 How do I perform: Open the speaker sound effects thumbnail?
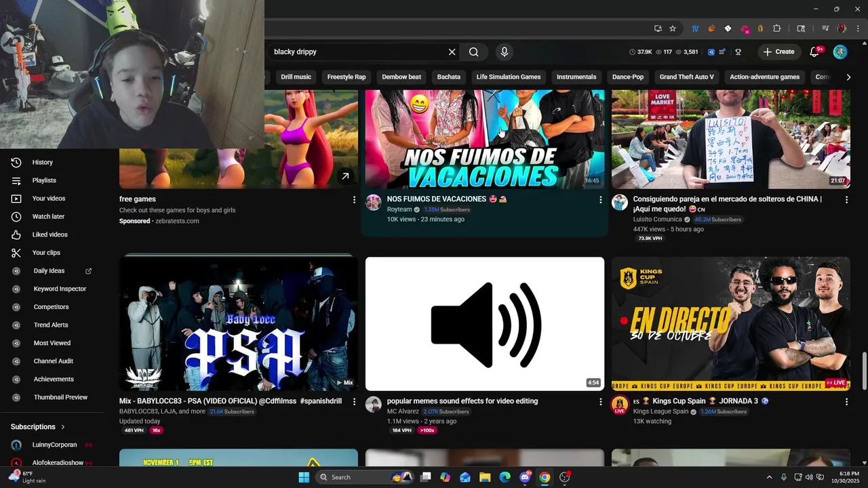coord(485,324)
